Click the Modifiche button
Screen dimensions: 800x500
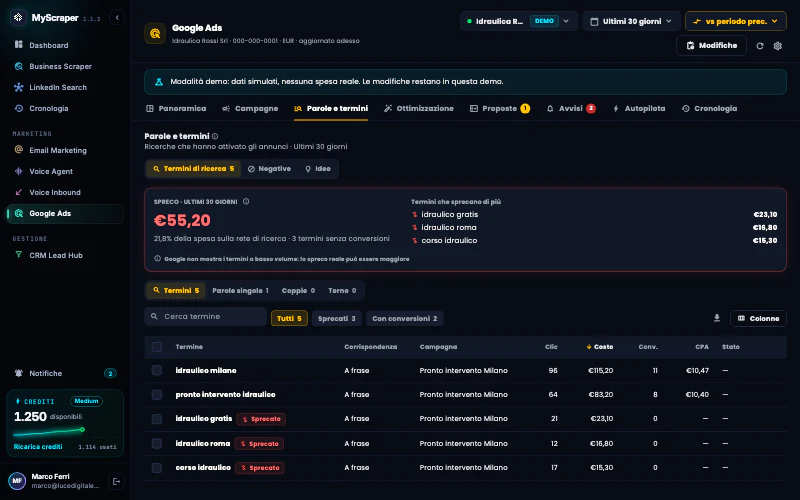tap(711, 45)
